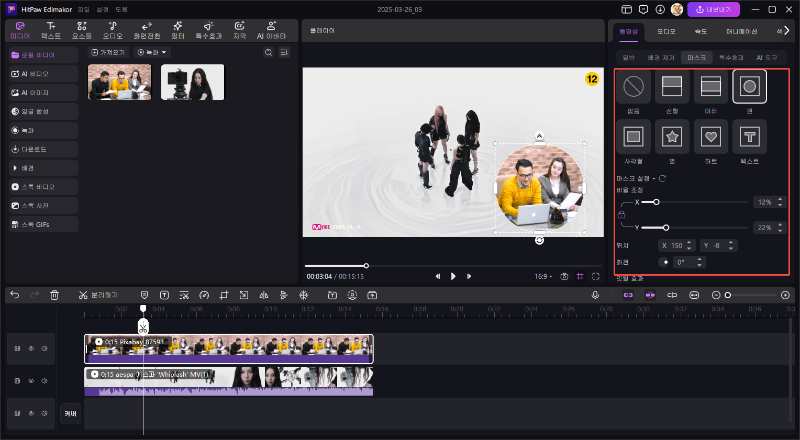Image resolution: width=800 pixels, height=440 pixels.
Task: Toggle visibility of the Pixabay video track
Action: (31, 348)
